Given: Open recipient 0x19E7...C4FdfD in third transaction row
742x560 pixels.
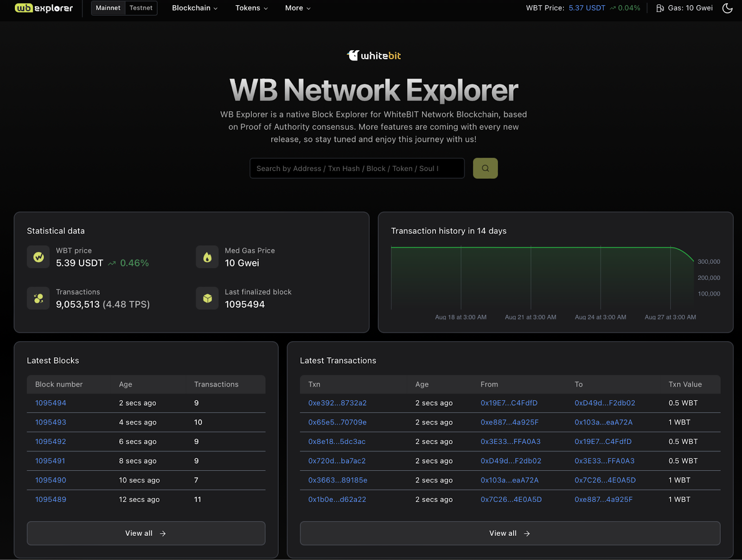Looking at the screenshot, I should click(x=603, y=441).
